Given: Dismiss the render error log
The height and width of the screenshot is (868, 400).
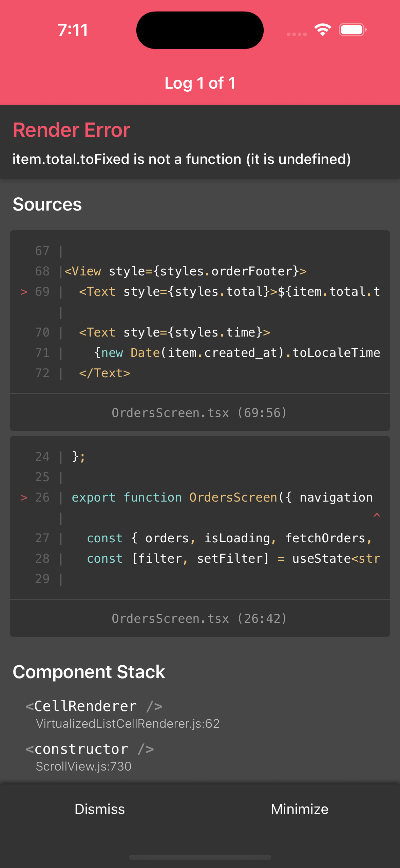Looking at the screenshot, I should [100, 809].
